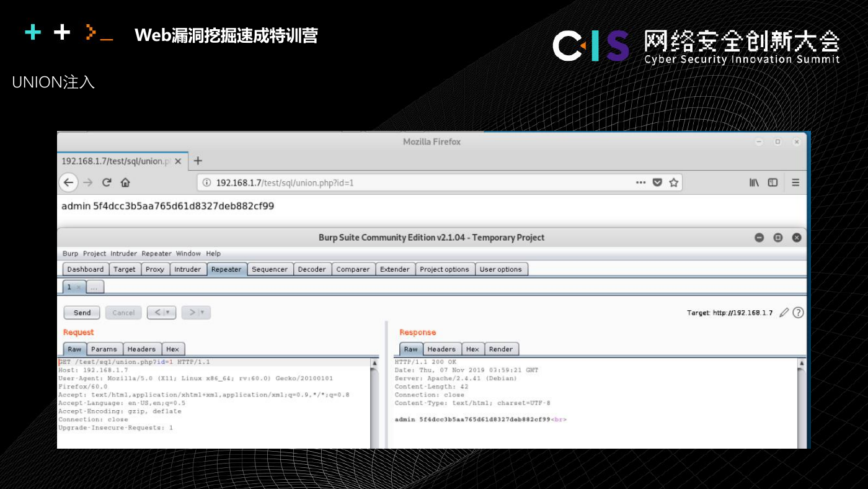The image size is (868, 489).
Task: Click the Firefox forward arrow
Action: (x=87, y=182)
